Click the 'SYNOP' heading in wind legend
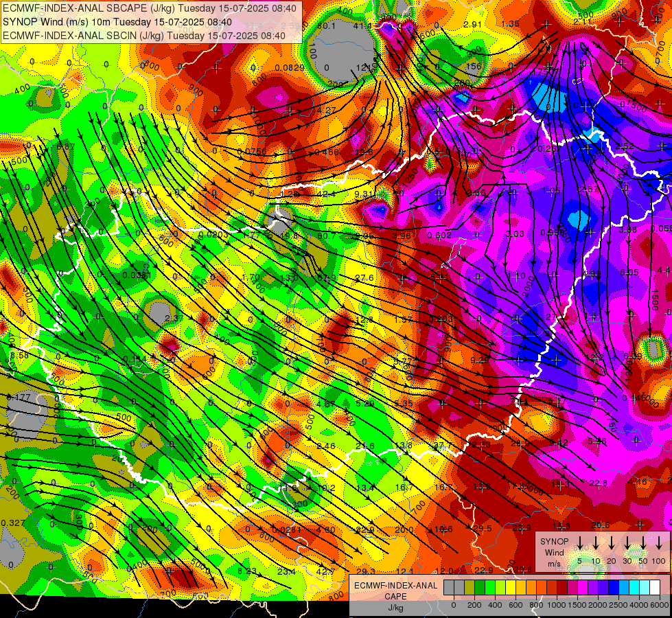This screenshot has width=672, height=618. tap(554, 542)
